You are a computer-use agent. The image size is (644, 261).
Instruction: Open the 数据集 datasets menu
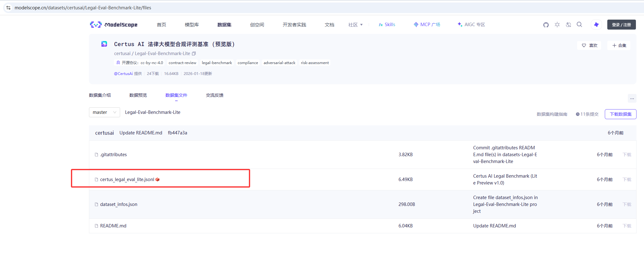click(224, 25)
